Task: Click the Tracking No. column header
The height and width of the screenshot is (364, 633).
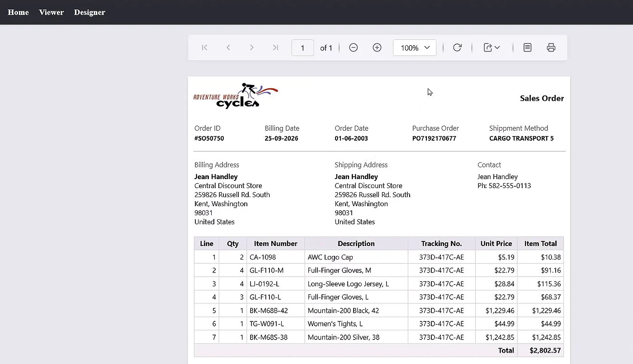Action: point(442,243)
